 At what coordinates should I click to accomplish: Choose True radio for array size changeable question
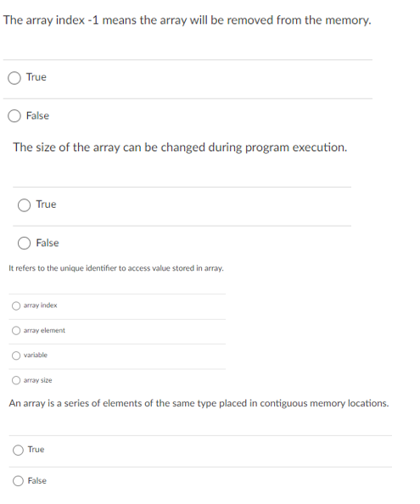[24, 204]
